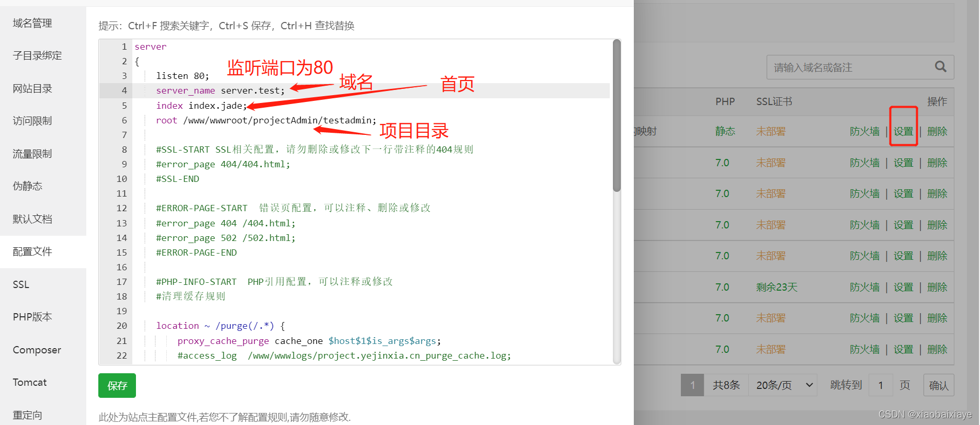Viewport: 980px width, 425px height.
Task: Click 防火墙 in the 静态 site row
Action: (864, 131)
